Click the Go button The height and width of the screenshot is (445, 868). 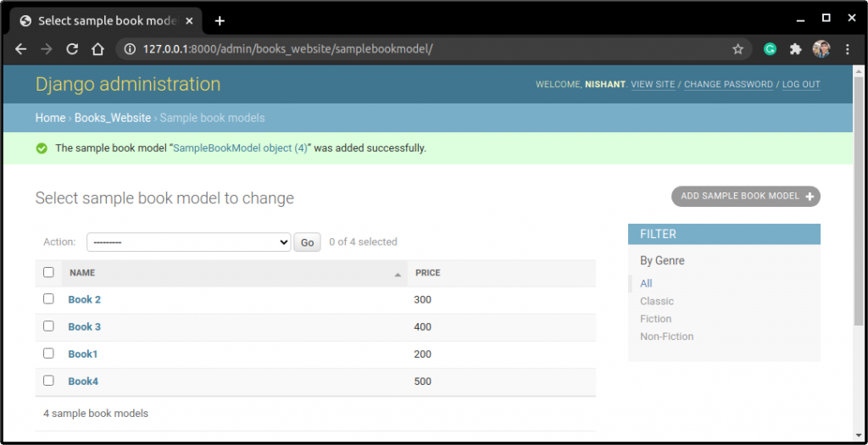tap(307, 242)
